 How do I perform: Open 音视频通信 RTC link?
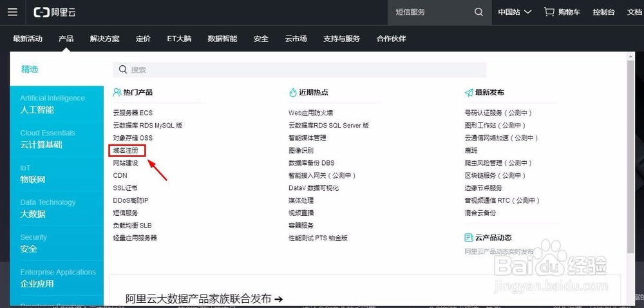[x=502, y=200]
